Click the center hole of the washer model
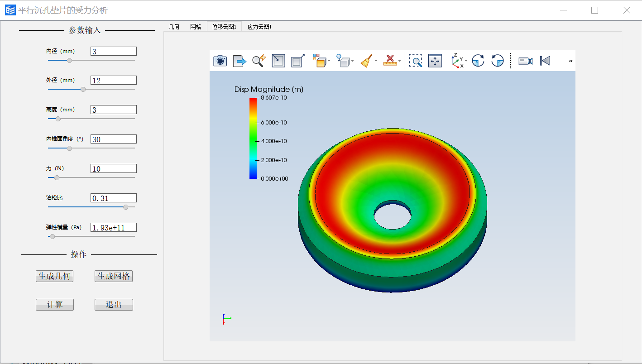Viewport: 642px width, 364px height. click(x=393, y=216)
